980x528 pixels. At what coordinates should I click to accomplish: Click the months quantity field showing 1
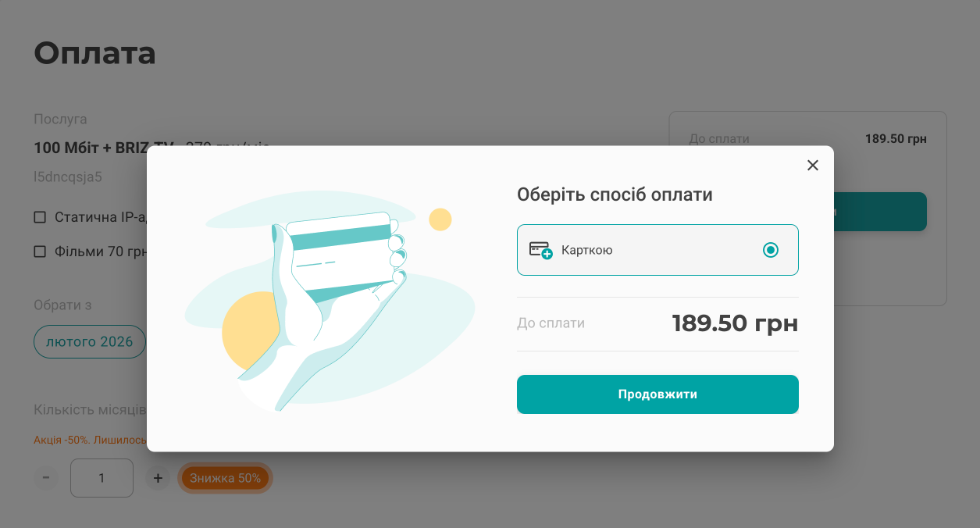102,478
